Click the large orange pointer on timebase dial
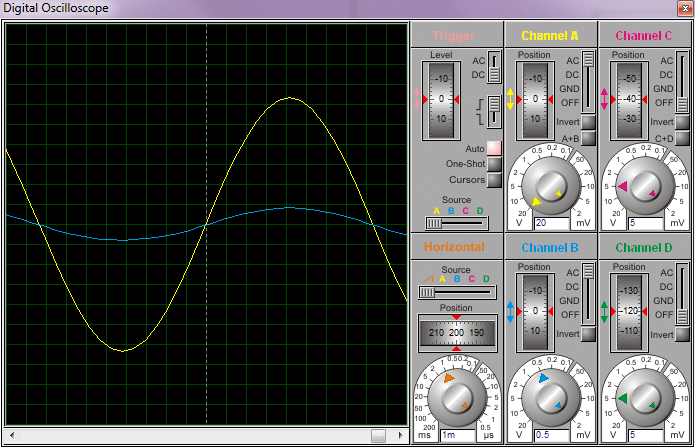695x448 pixels. coord(449,378)
